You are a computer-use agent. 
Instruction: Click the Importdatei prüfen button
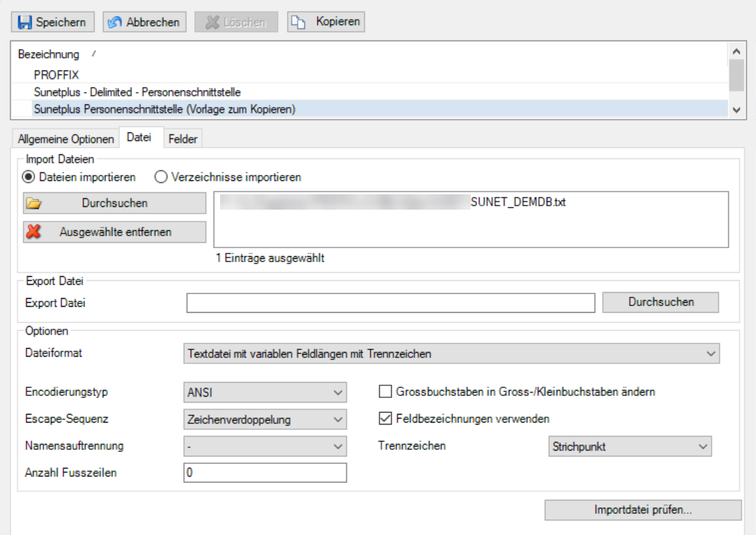point(643,510)
